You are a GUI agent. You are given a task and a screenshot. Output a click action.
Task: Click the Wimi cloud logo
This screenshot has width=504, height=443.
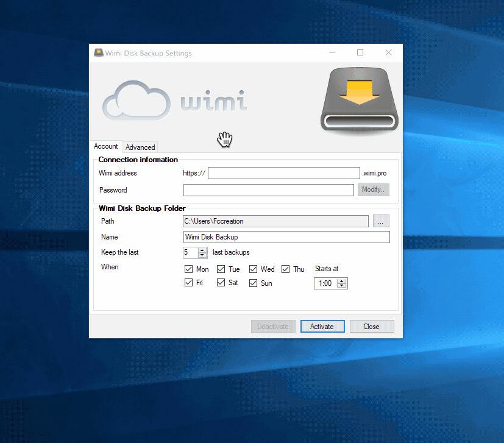[x=174, y=101]
